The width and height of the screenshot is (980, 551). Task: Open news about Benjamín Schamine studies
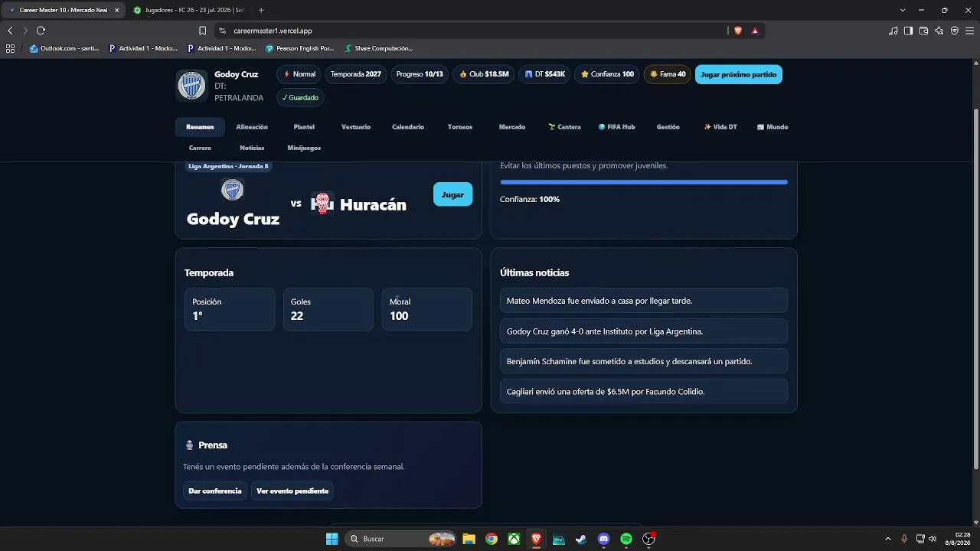(x=644, y=361)
